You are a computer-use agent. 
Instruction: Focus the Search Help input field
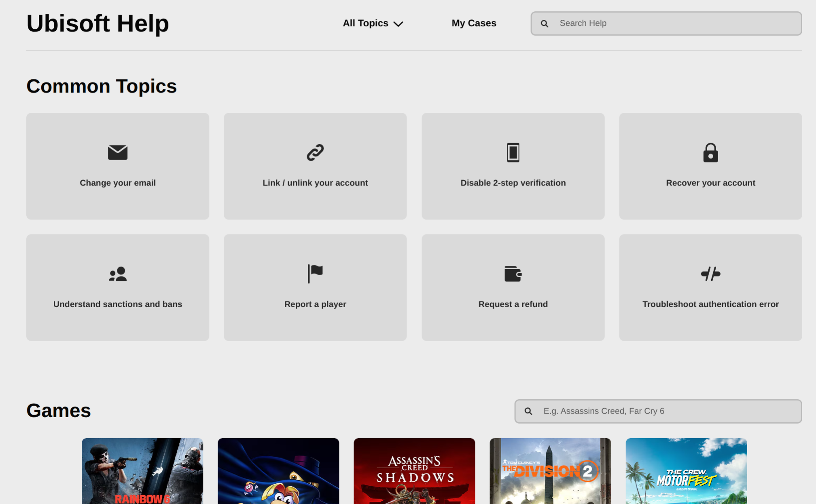tap(666, 23)
